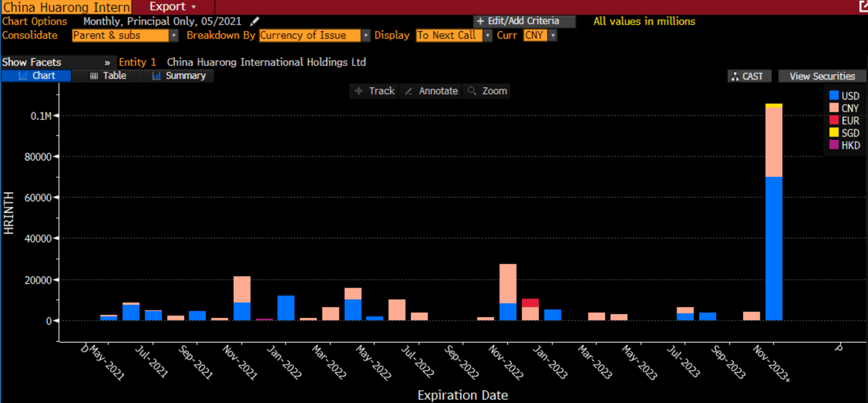
Task: Open the Curr CNY dropdown
Action: point(540,35)
